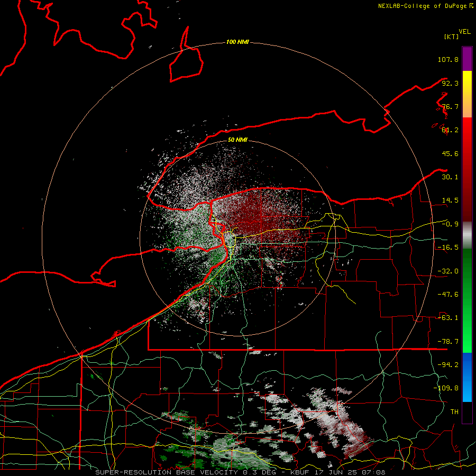Click the 14.5 velocity scale value
Screen dimensions: 476x476
[x=450, y=200]
